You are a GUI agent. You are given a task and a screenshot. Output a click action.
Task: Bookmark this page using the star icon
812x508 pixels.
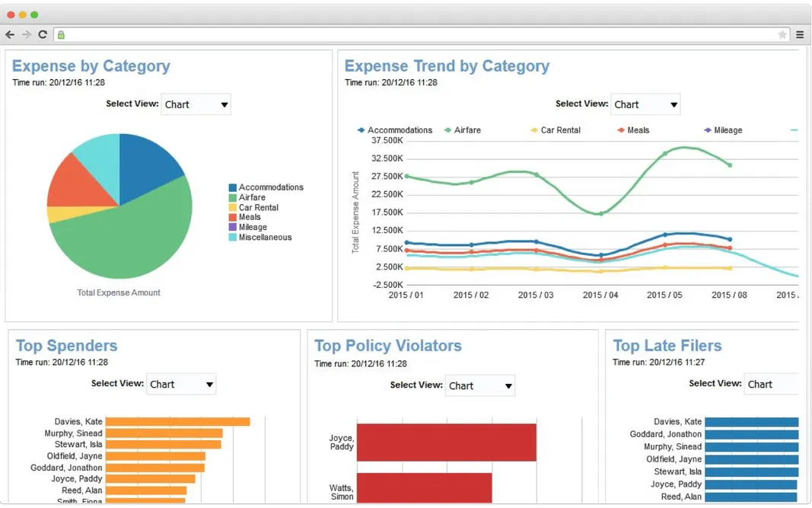(x=783, y=34)
